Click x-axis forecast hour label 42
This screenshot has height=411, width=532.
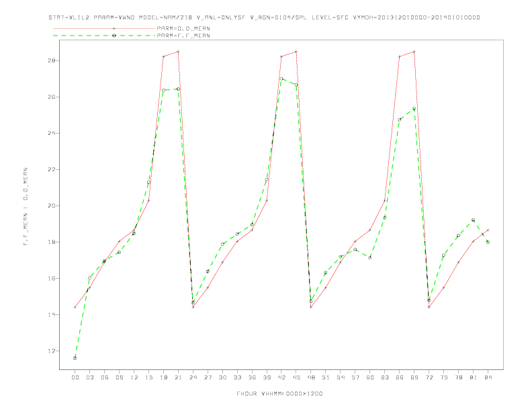(281, 377)
